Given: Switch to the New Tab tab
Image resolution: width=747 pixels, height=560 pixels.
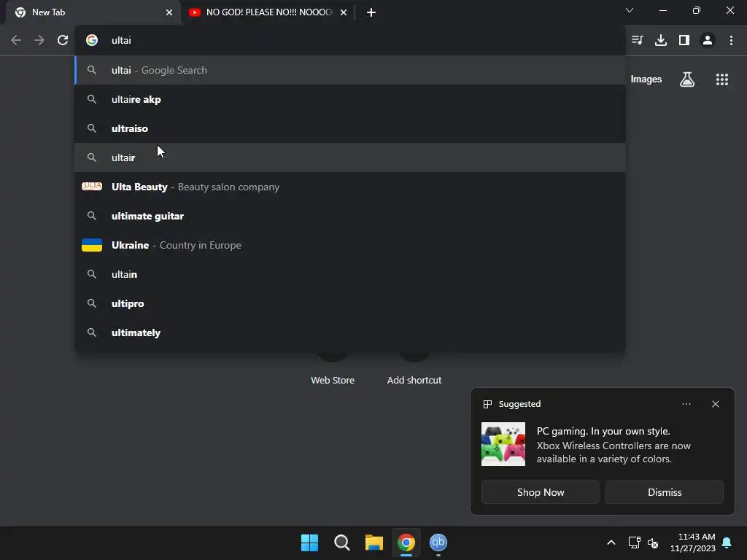Looking at the screenshot, I should point(93,12).
